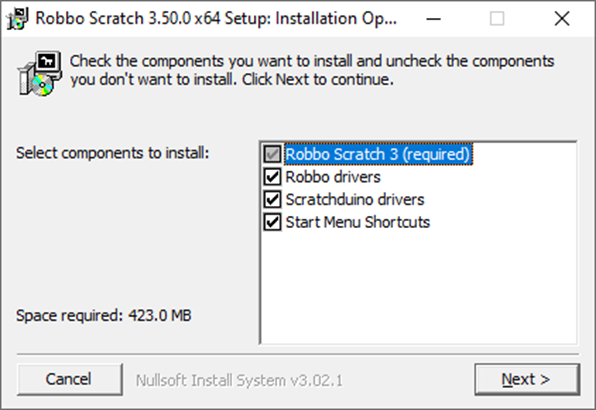This screenshot has width=596, height=410.
Task: Click the Space required 423.0 MB label
Action: point(104,315)
